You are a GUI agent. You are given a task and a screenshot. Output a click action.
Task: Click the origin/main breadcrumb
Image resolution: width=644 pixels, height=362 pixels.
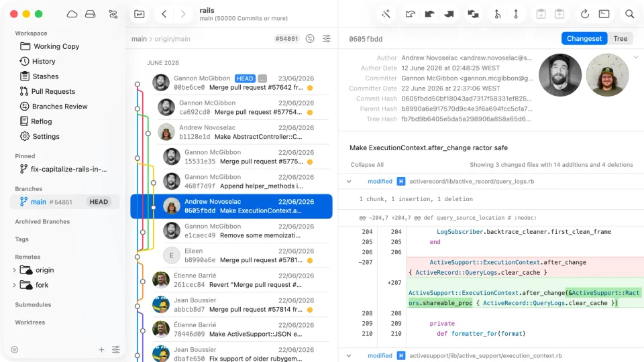click(x=172, y=39)
